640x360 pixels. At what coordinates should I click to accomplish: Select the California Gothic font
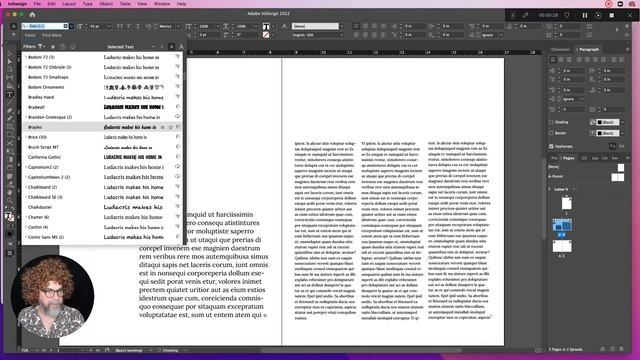44,157
